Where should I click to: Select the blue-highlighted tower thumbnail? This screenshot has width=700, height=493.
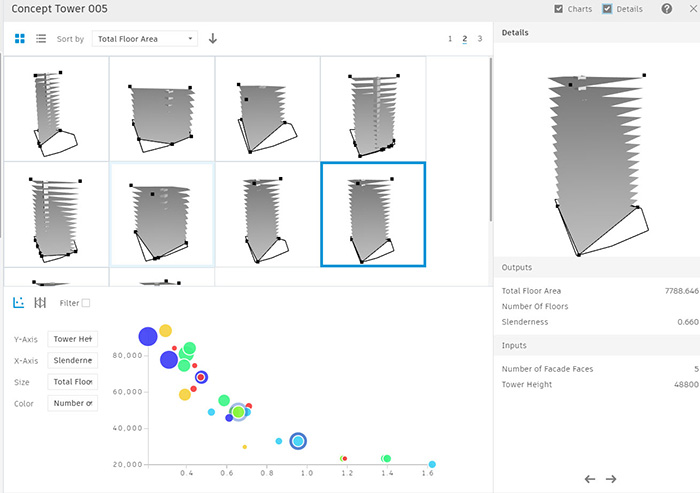click(x=372, y=214)
